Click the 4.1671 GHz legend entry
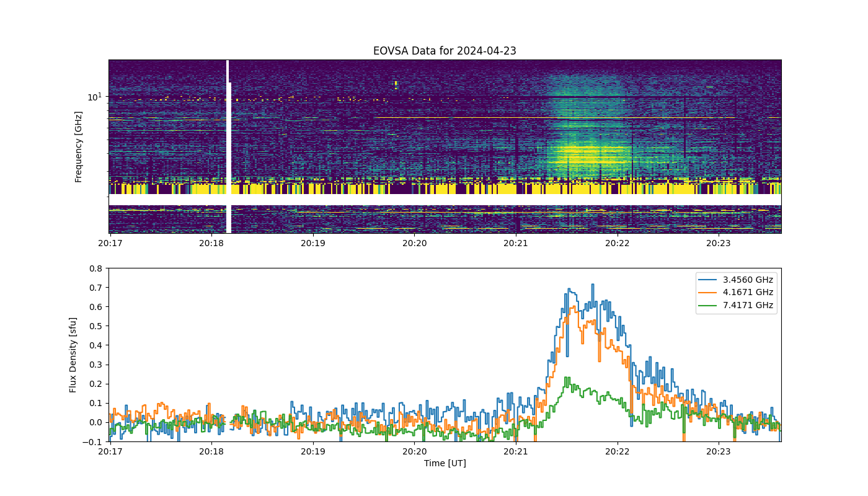This screenshot has height=496, width=868. coord(737,292)
